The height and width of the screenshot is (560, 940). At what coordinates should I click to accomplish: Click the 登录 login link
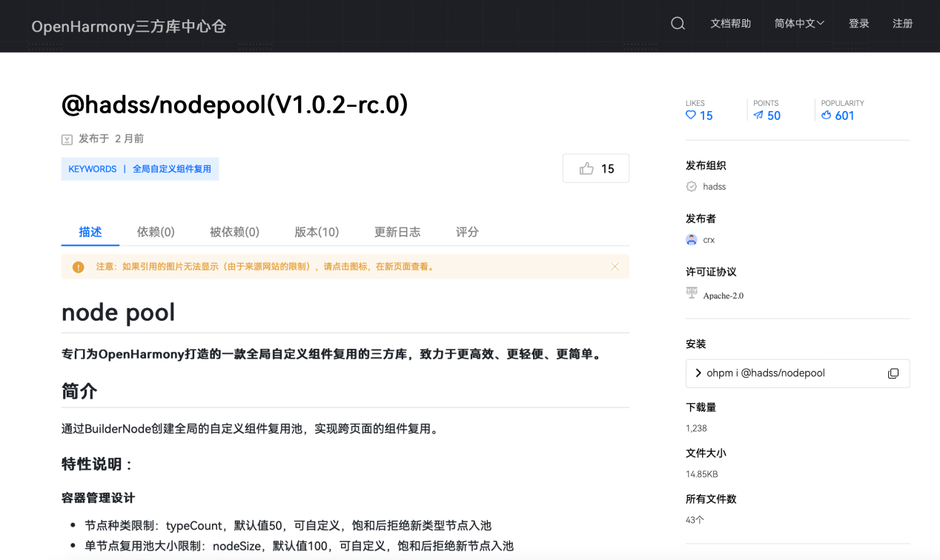point(858,24)
